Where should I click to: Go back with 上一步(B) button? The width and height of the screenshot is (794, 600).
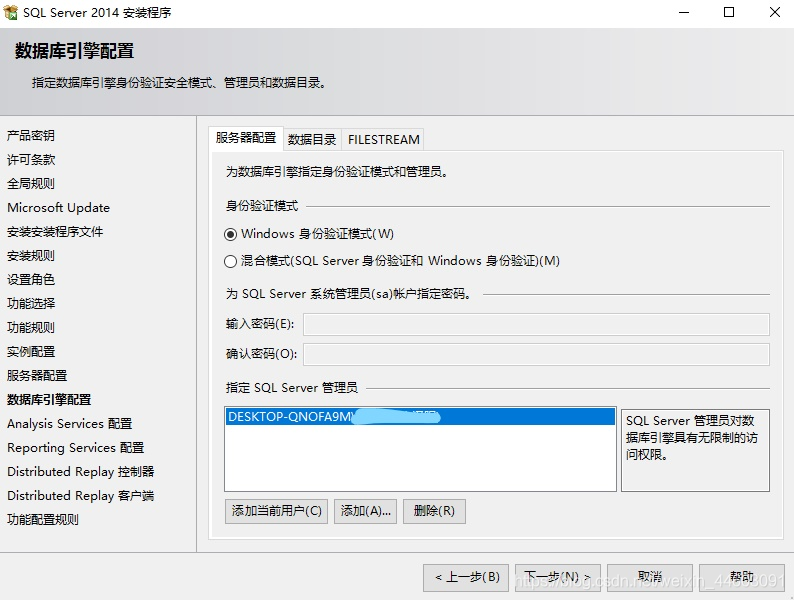click(467, 577)
